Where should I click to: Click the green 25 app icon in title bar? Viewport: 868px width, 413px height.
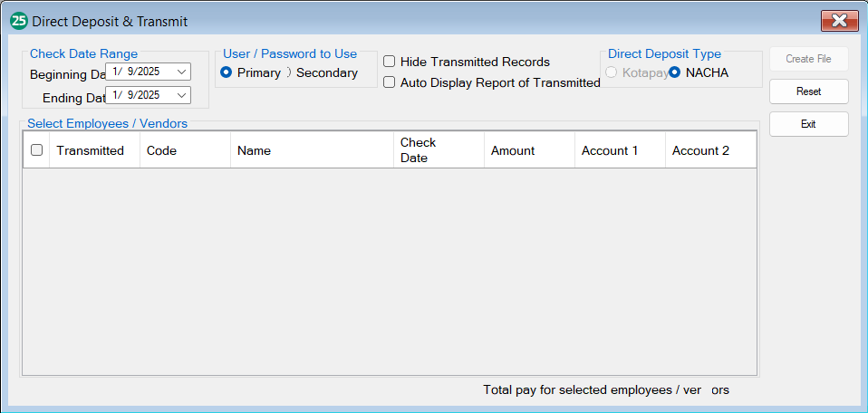(18, 20)
